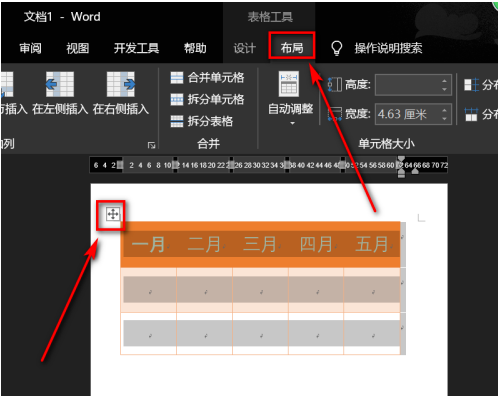Insert column with 在左侧插入 icon

(60, 84)
